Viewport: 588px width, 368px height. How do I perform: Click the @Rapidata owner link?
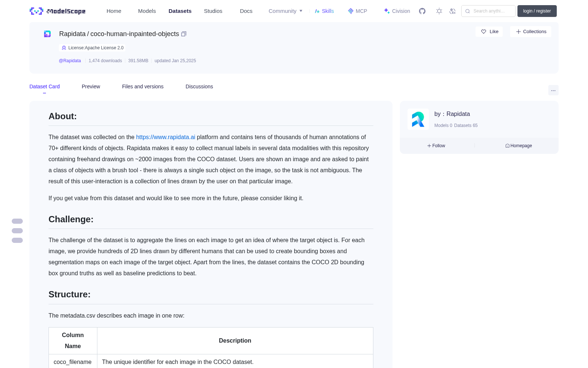click(70, 61)
